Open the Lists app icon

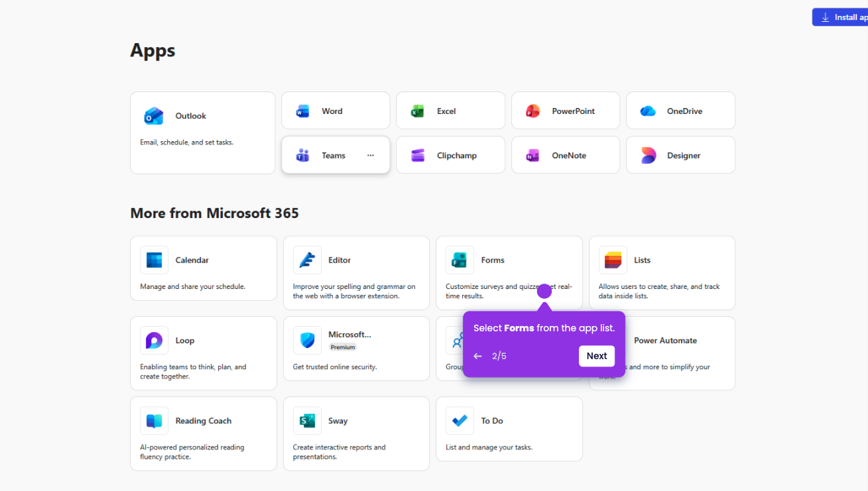[x=613, y=260]
